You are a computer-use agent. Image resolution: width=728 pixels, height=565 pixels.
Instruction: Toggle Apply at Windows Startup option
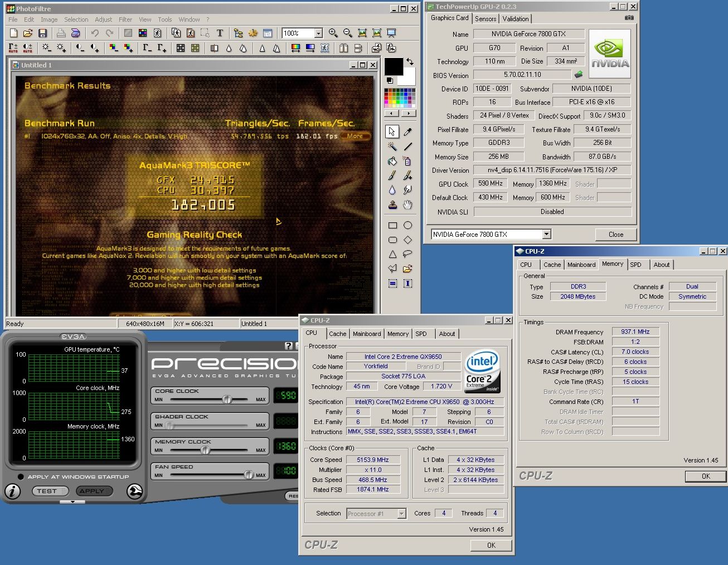(x=21, y=477)
